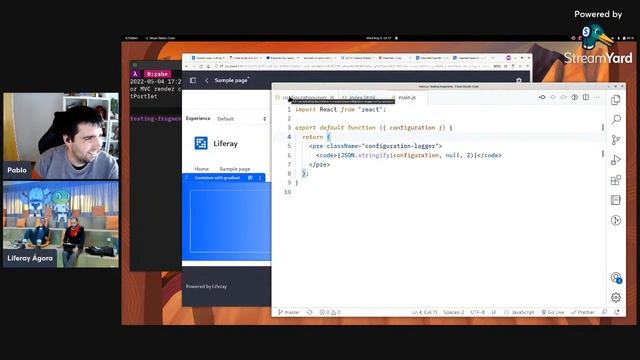
Task: Open the Manage gear in VS Code
Action: (x=616, y=298)
